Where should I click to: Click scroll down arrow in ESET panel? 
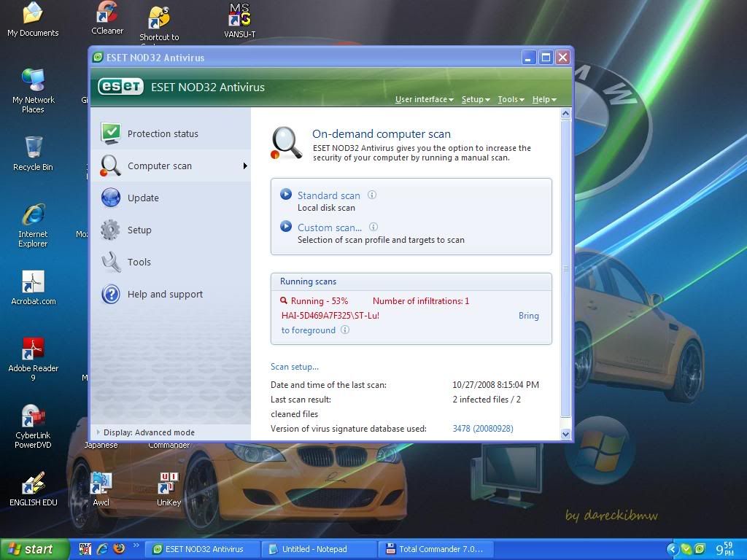coord(565,434)
